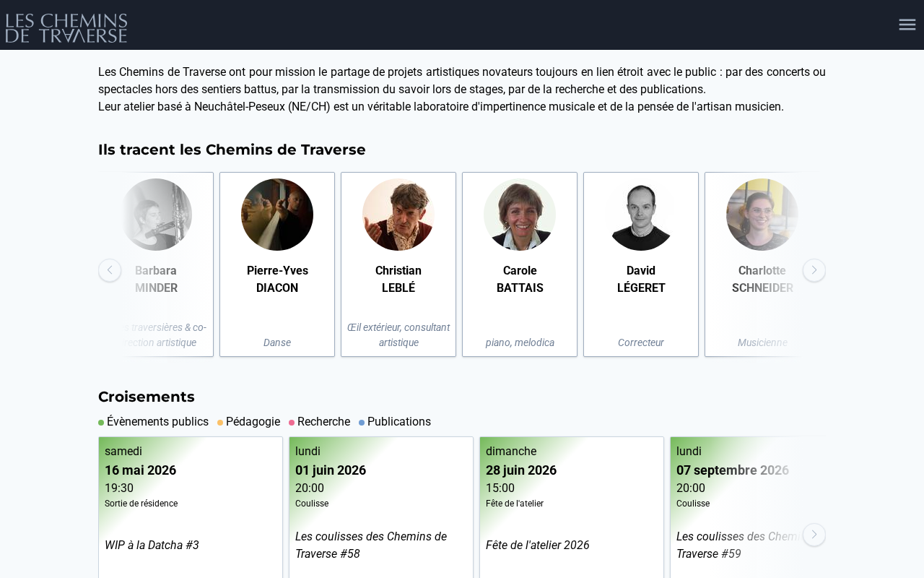Open Pierre-Yves Diacon's portrait photo
This screenshot has width=924, height=578.
tap(277, 215)
